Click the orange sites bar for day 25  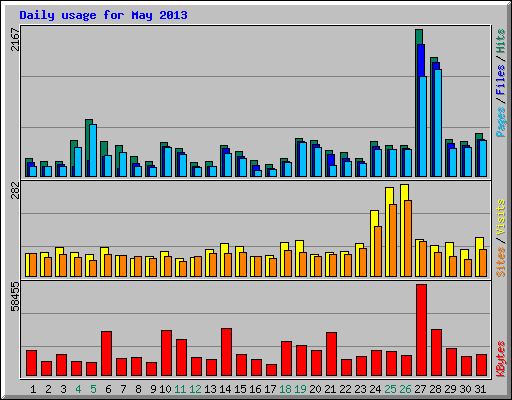click(393, 240)
